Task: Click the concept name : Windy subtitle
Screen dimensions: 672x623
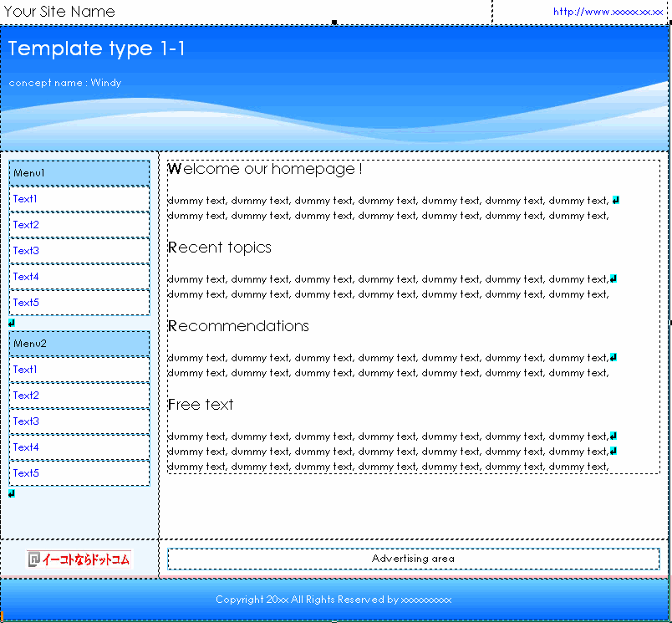Action: (65, 83)
